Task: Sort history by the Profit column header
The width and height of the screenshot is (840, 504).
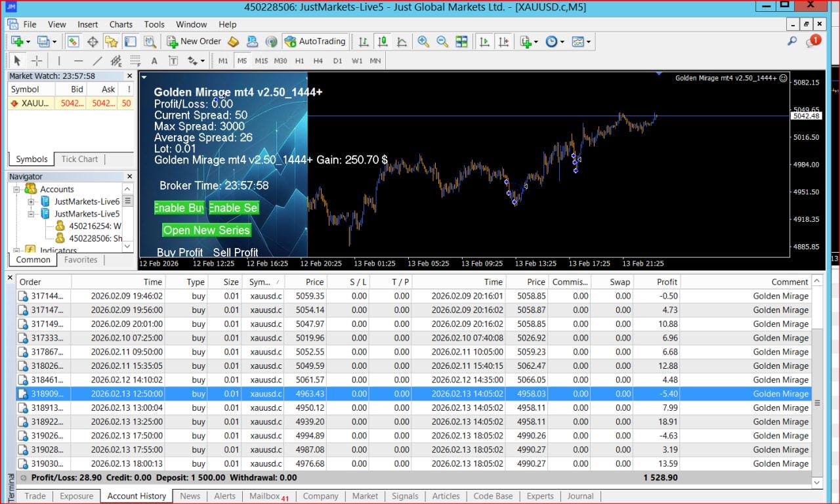Action: (656, 282)
